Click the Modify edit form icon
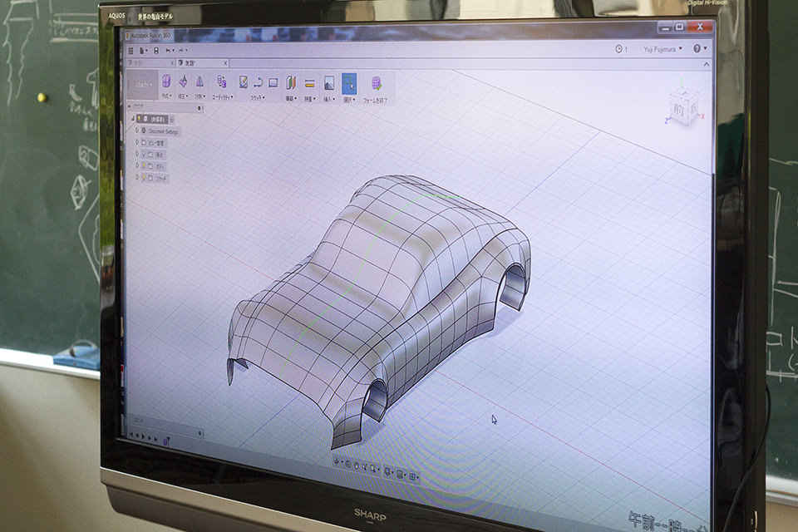This screenshot has height=532, width=798. 183,81
